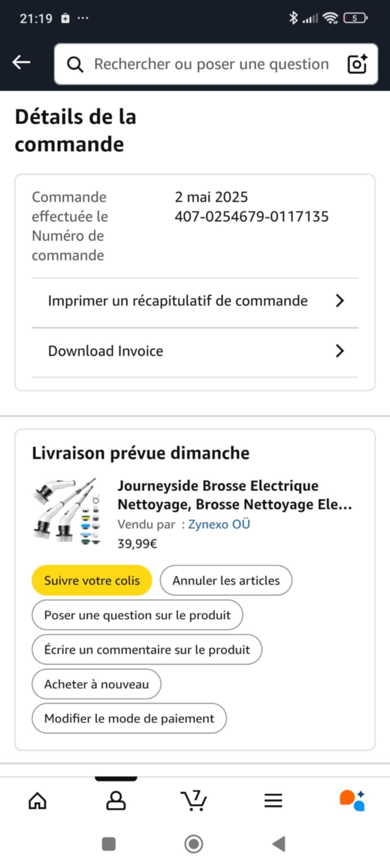Click Suivre votre colis button
390x868 pixels.
92,580
